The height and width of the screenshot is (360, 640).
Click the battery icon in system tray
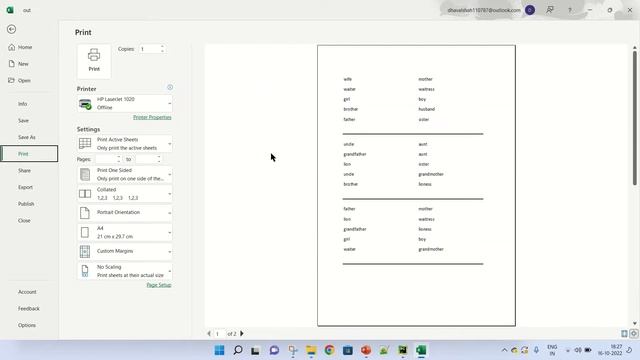[588, 350]
